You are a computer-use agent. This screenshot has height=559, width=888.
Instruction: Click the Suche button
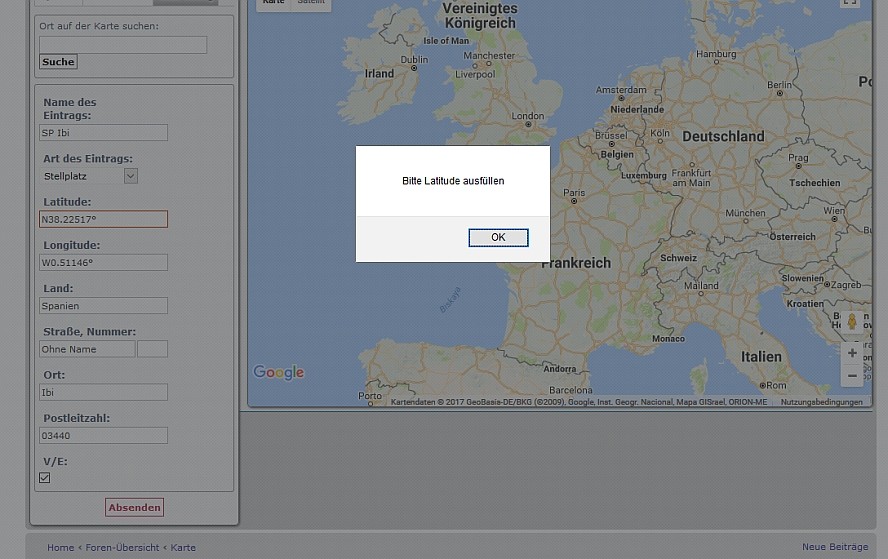click(58, 62)
